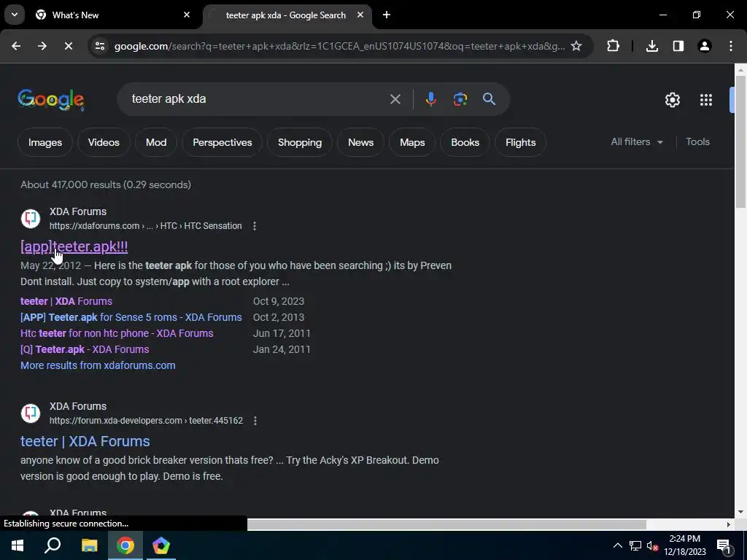This screenshot has height=560, width=747.
Task: Click the browser back arrow
Action: click(16, 46)
